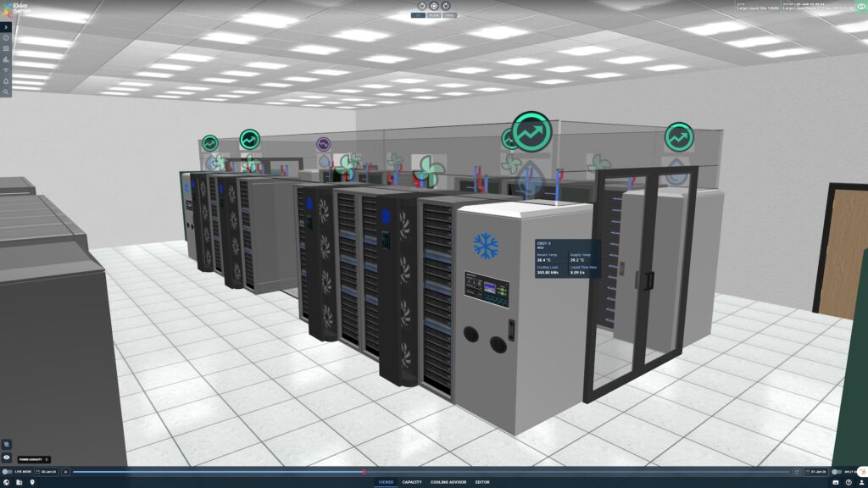Open the alerts bell icon in sidebar
868x488 pixels.
coord(6,81)
